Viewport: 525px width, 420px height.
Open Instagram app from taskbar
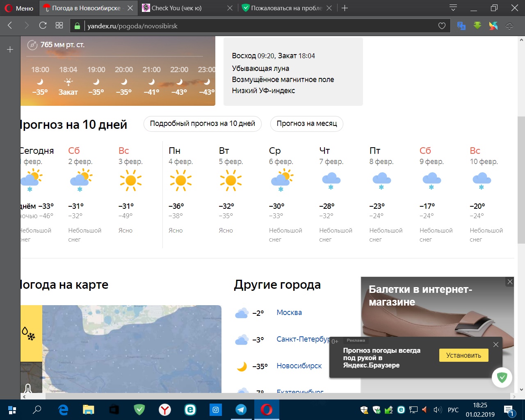coord(216,410)
